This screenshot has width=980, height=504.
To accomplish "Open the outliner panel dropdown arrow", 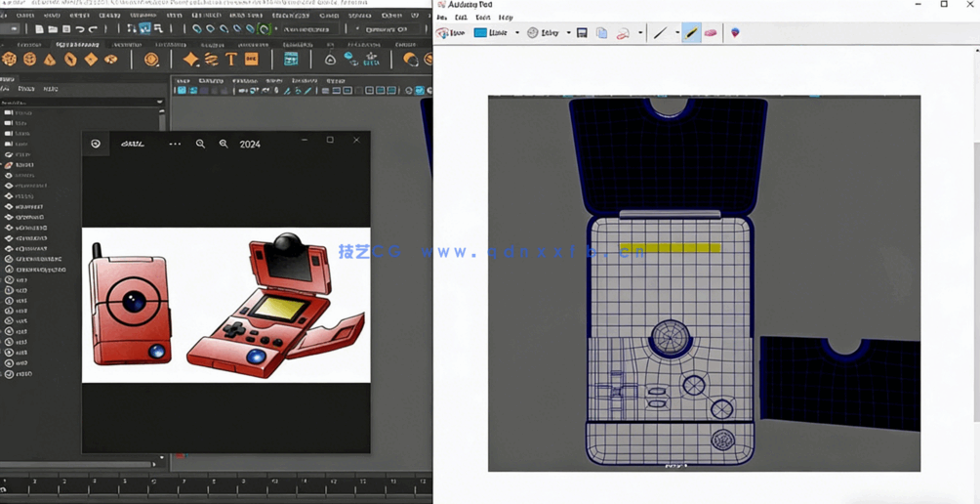I will 159,102.
